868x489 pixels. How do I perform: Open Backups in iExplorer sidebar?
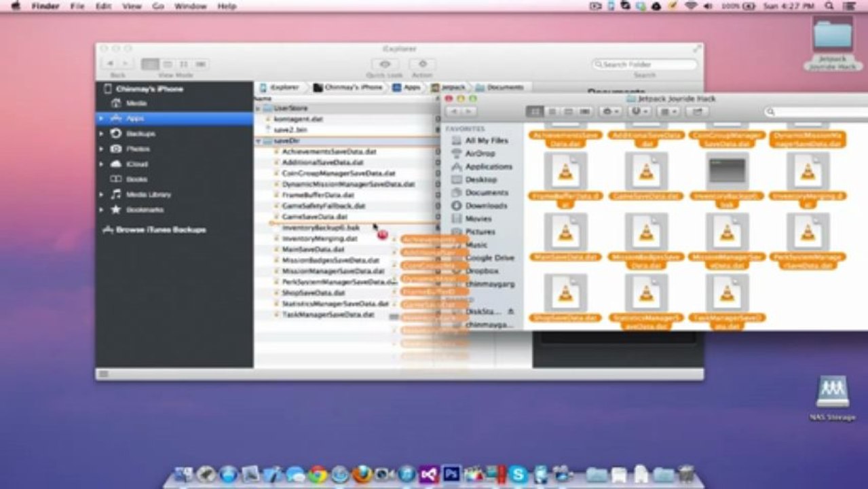(140, 133)
